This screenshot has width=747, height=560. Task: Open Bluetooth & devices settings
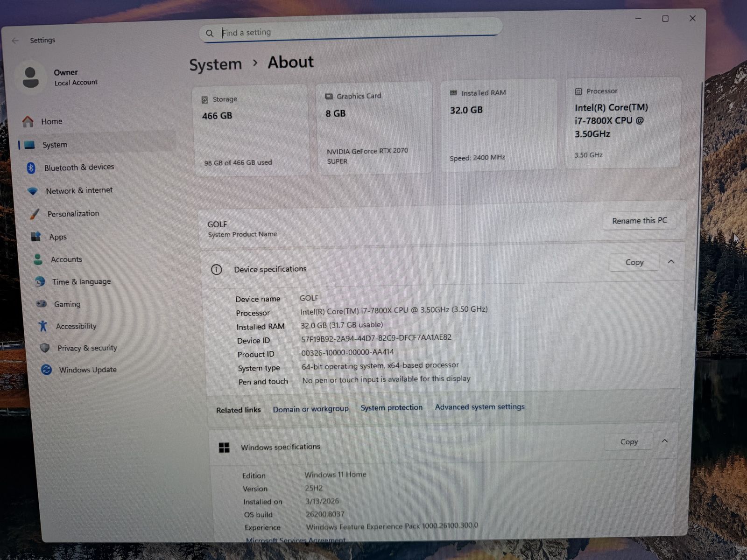[78, 167]
